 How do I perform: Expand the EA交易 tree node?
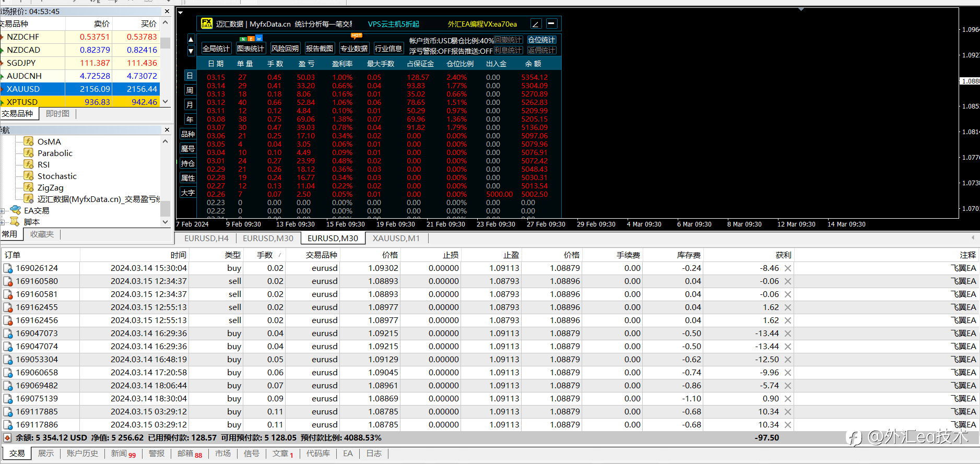3,211
